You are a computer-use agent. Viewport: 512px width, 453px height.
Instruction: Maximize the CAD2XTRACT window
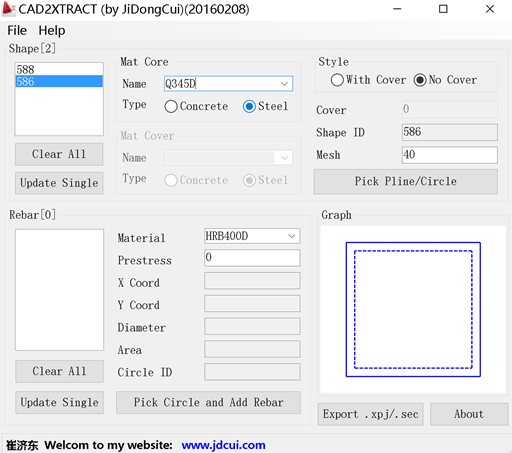(443, 9)
